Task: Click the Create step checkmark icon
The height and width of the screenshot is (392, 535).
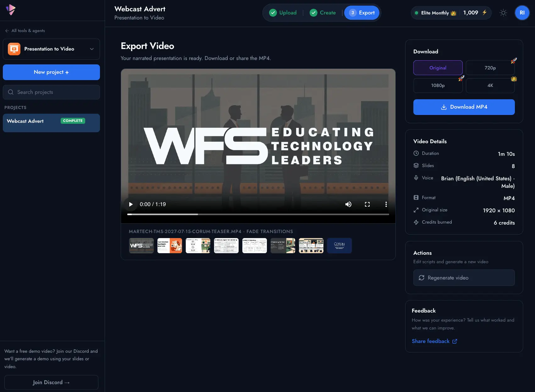Action: pyautogui.click(x=313, y=13)
